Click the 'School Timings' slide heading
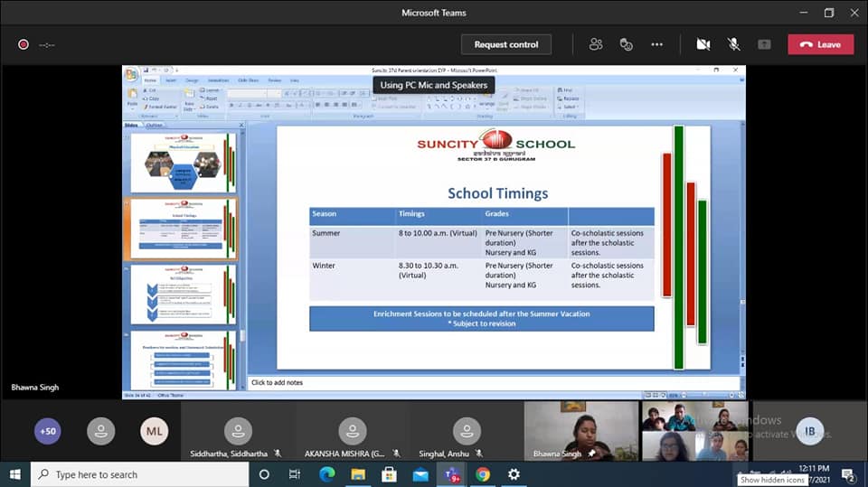The width and height of the screenshot is (868, 487). [497, 193]
